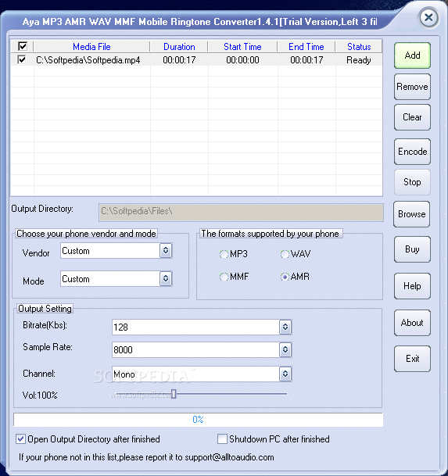
Task: Toggle the select-all checkbox in list header
Action: (x=23, y=46)
